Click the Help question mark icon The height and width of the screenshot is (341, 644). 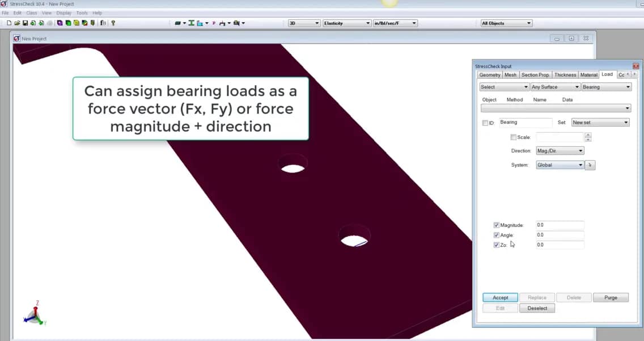(113, 23)
